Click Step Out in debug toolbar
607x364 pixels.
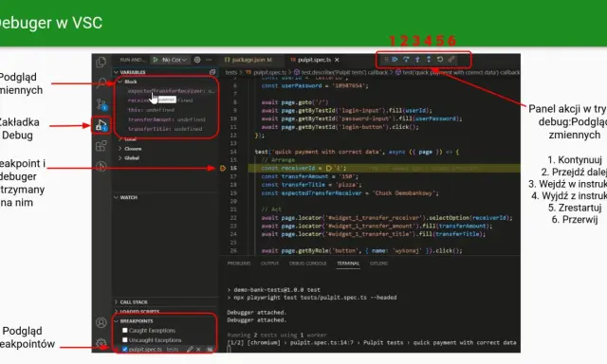[429, 59]
